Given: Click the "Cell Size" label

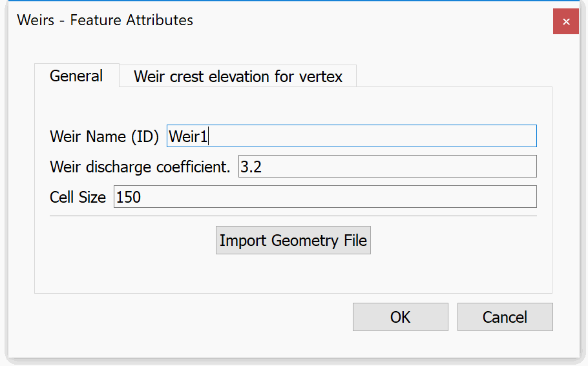Looking at the screenshot, I should click(78, 197).
